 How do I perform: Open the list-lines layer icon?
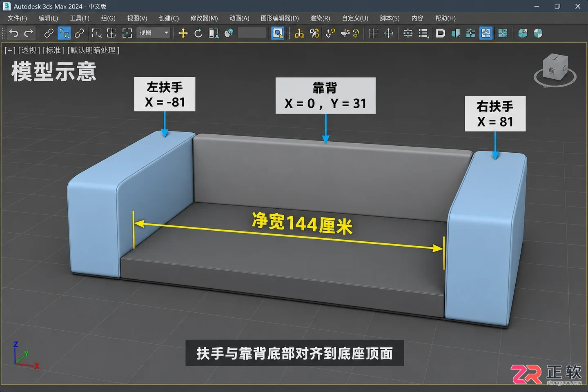pos(423,33)
